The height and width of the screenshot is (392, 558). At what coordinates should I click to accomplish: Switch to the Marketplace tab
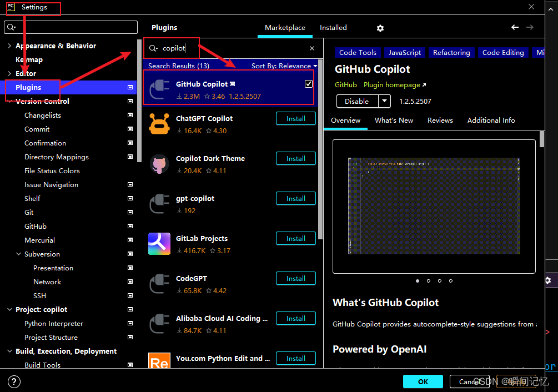tap(285, 27)
